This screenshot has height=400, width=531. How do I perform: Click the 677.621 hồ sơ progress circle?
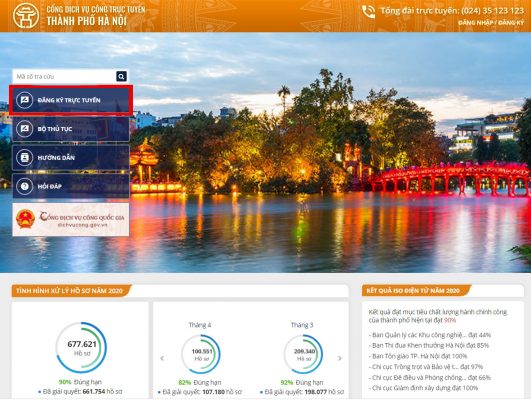click(x=81, y=348)
